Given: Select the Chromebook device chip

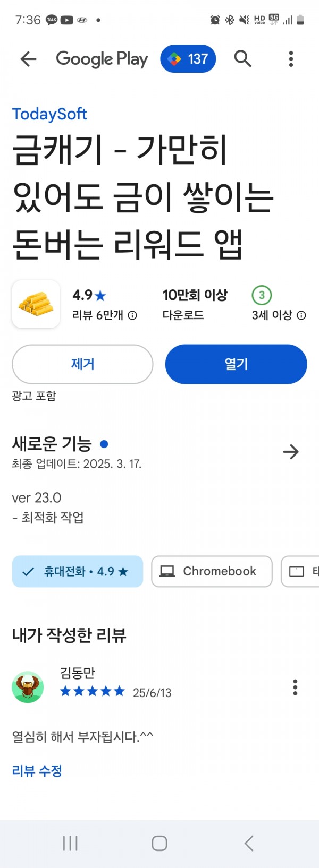Looking at the screenshot, I should pyautogui.click(x=212, y=571).
